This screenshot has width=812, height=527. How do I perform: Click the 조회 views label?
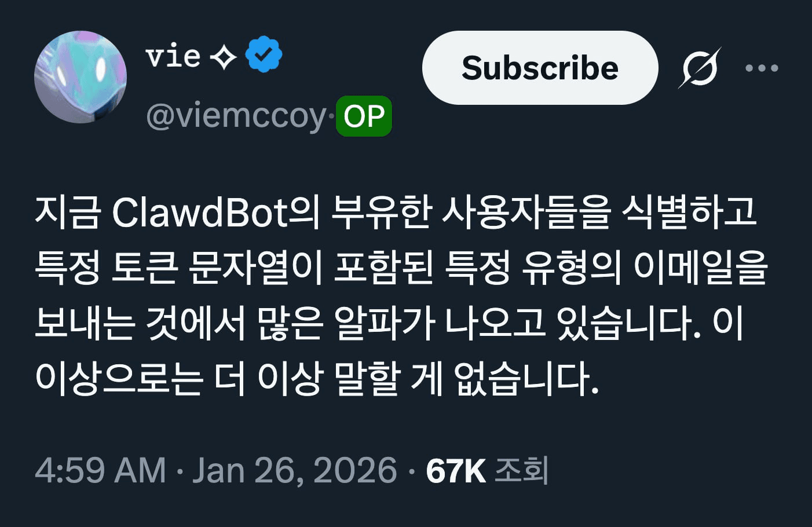521,470
